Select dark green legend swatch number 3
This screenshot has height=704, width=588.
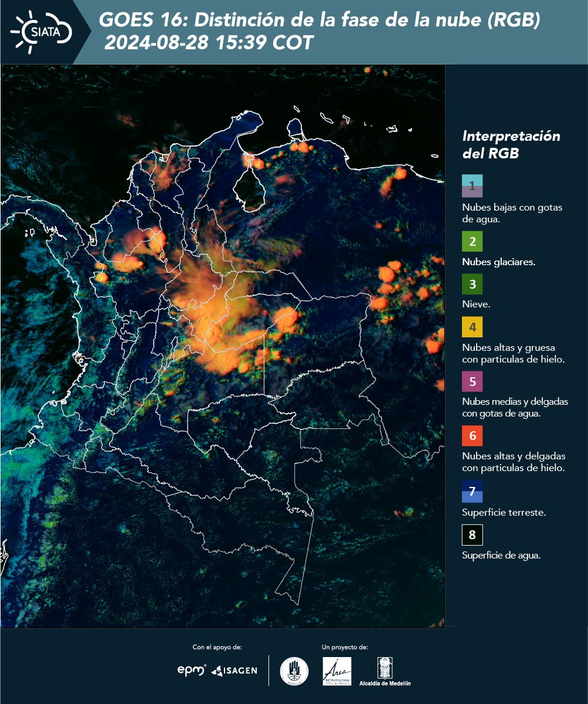(x=472, y=285)
